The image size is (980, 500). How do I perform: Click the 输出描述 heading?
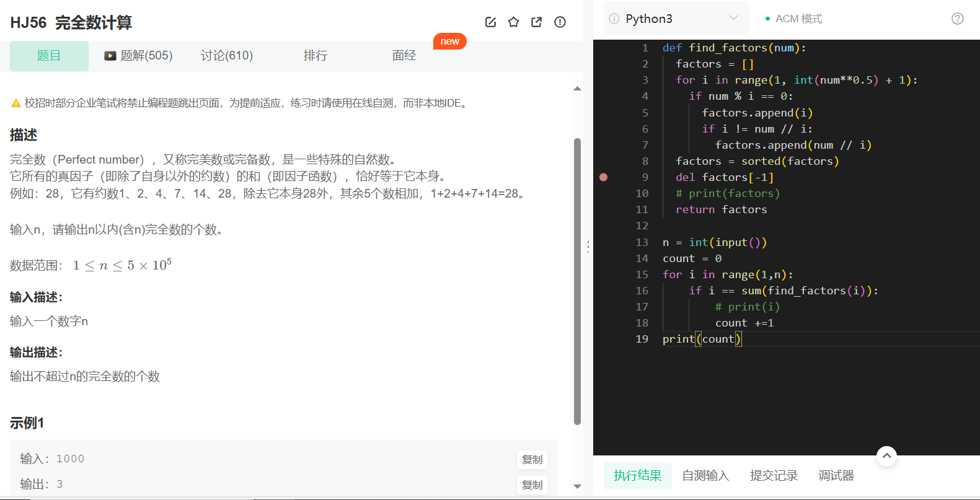37,353
